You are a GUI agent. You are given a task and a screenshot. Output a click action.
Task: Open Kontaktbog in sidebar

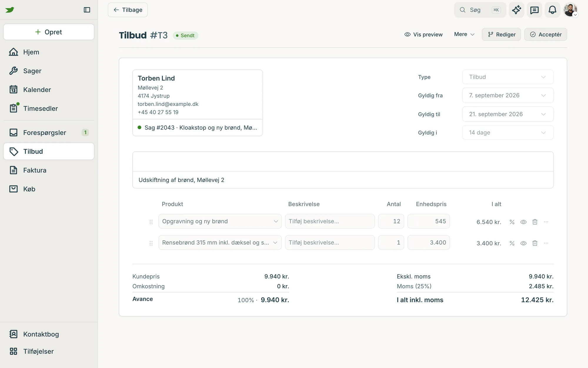click(49, 334)
